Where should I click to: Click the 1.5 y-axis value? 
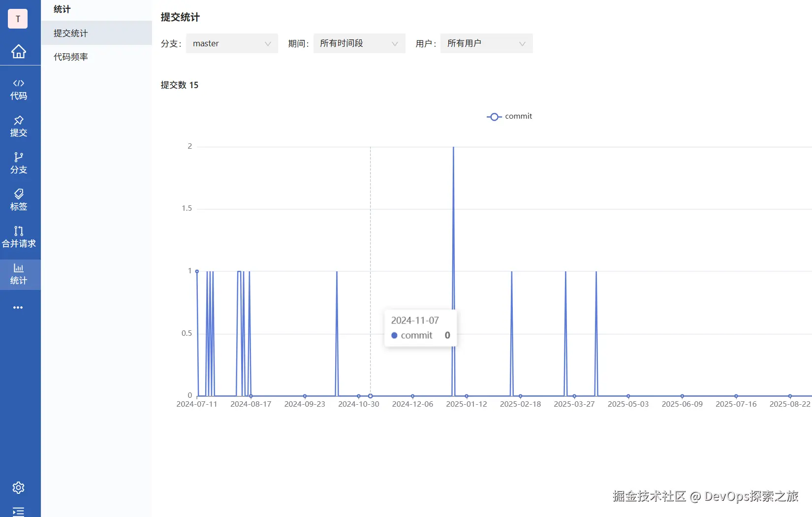[187, 208]
